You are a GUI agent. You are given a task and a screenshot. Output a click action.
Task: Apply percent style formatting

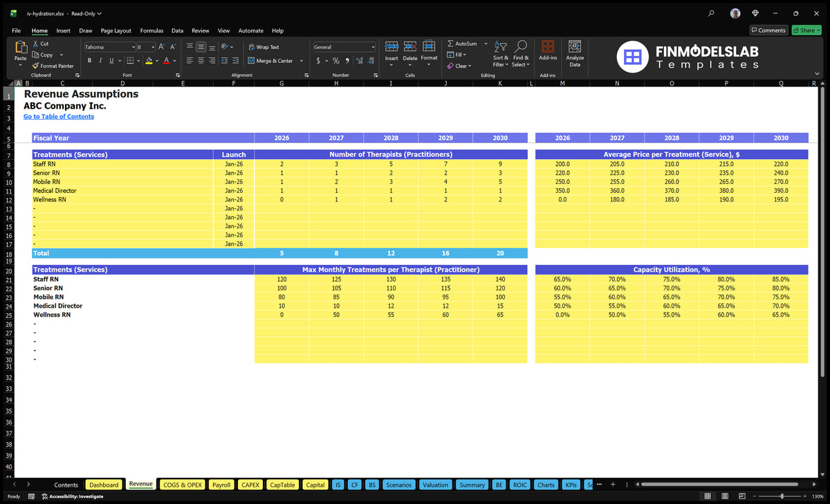tap(336, 61)
